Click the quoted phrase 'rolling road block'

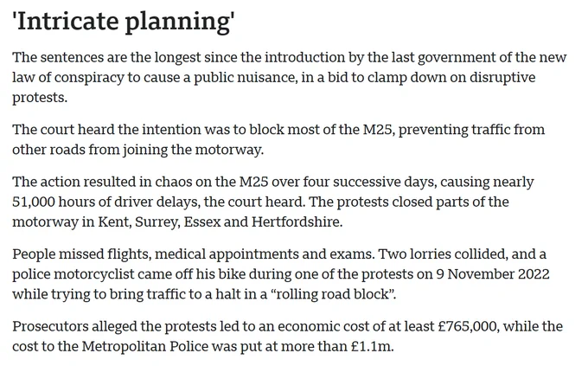[x=333, y=294]
